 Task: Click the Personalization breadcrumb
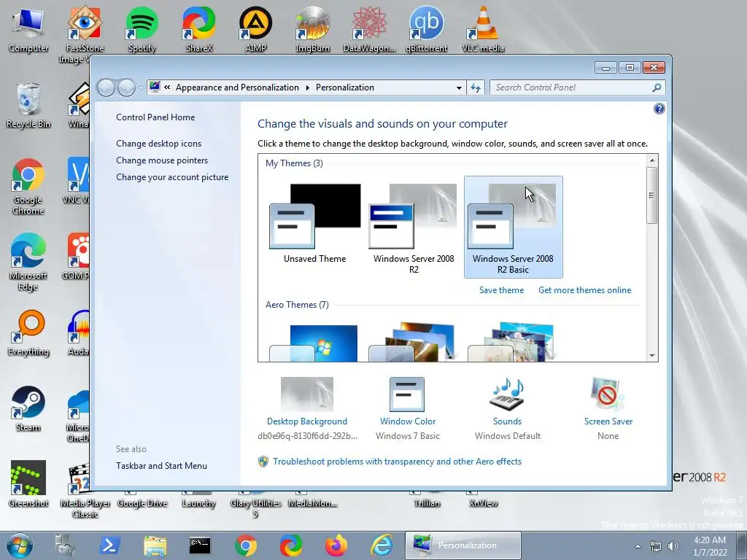[x=345, y=87]
